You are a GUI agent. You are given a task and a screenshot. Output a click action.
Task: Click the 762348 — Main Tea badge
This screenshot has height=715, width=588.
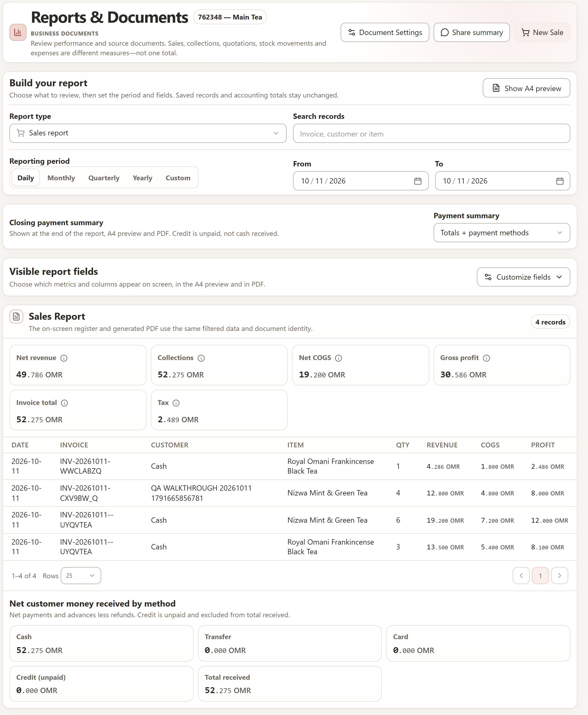click(230, 17)
